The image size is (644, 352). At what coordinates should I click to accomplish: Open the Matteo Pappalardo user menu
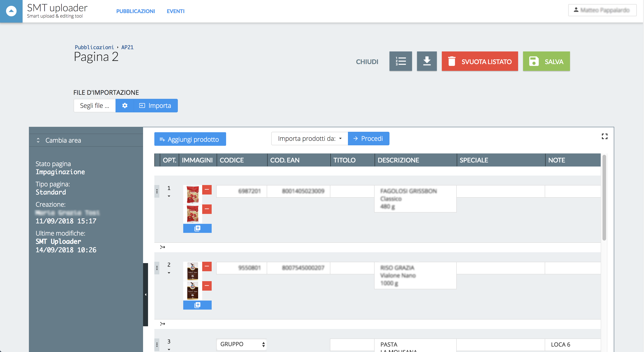click(x=602, y=10)
